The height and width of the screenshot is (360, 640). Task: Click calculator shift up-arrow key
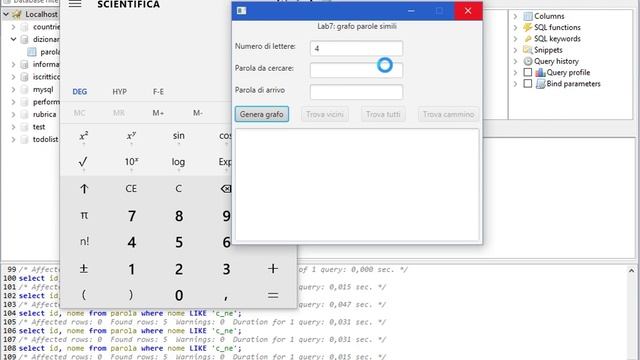tap(84, 189)
